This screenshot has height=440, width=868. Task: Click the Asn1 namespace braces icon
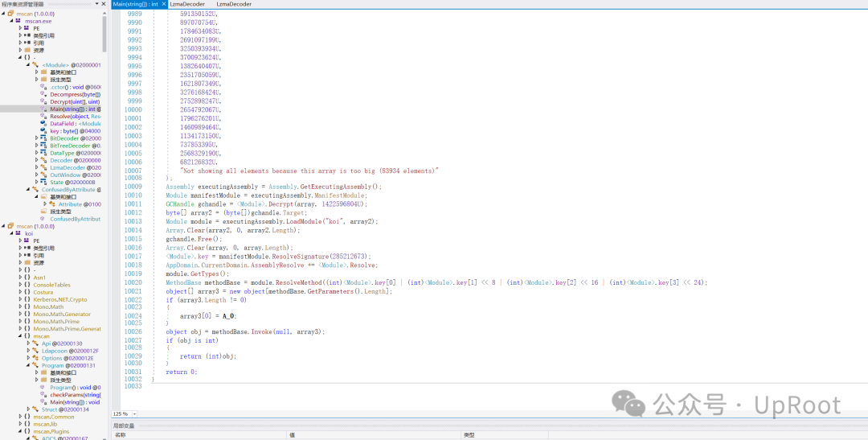coord(27,278)
